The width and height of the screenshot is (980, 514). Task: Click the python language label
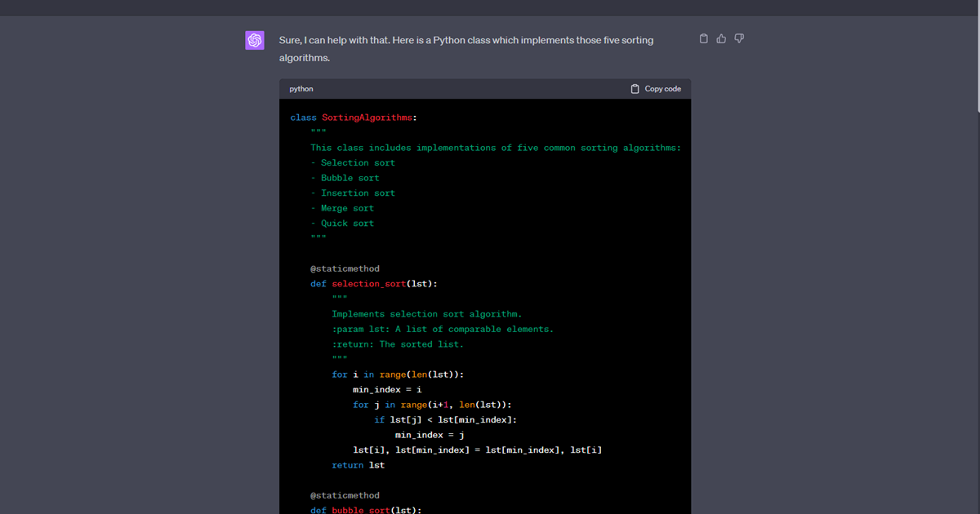click(x=301, y=89)
